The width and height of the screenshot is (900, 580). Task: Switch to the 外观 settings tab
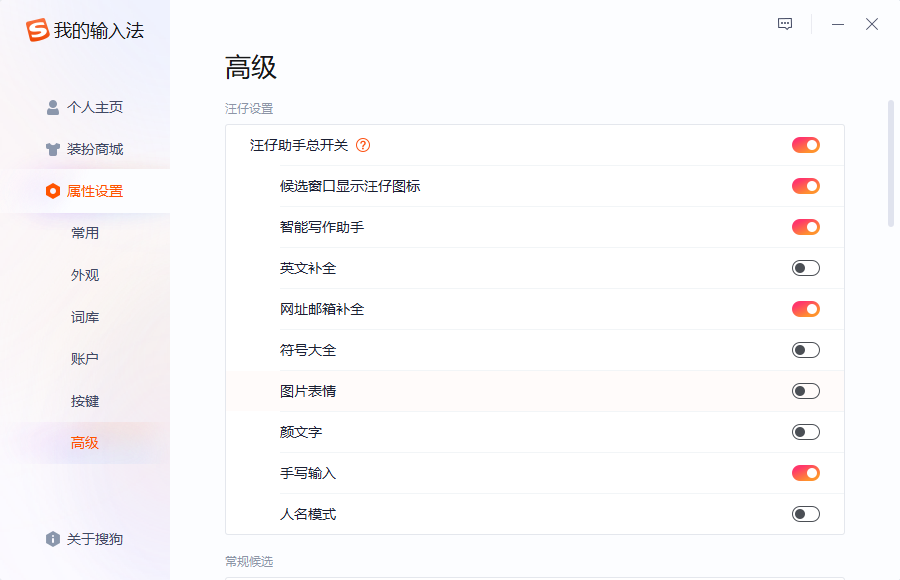(85, 275)
